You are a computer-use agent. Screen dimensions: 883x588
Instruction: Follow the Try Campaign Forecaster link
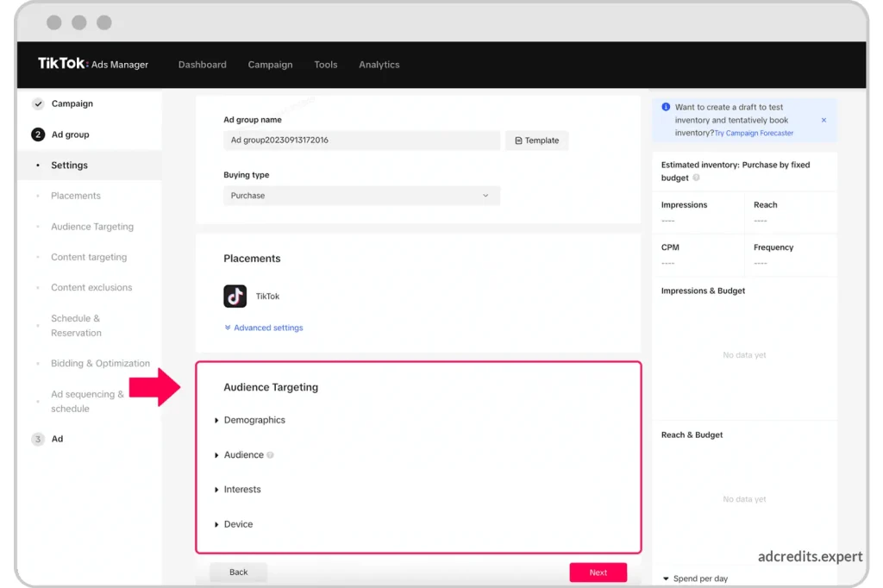pyautogui.click(x=754, y=134)
